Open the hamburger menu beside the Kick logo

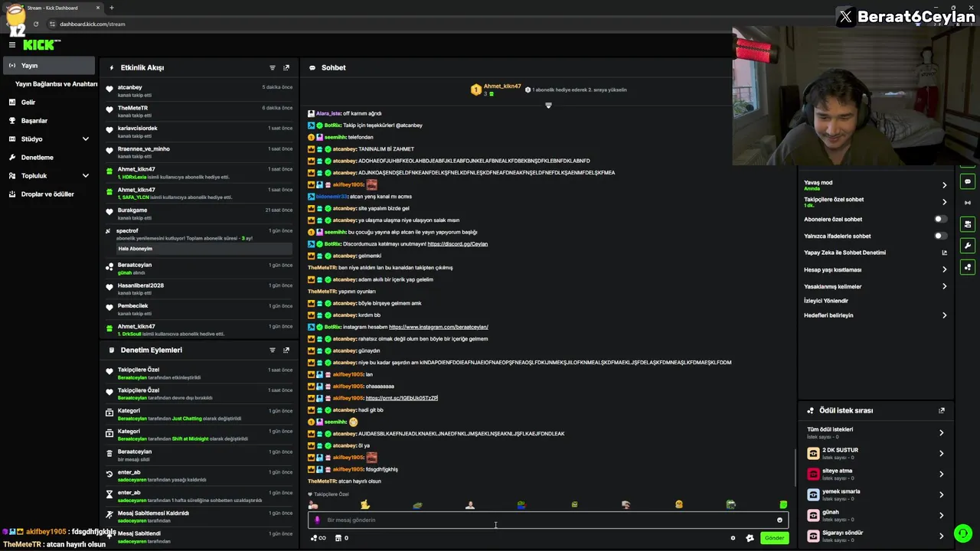coord(12,45)
